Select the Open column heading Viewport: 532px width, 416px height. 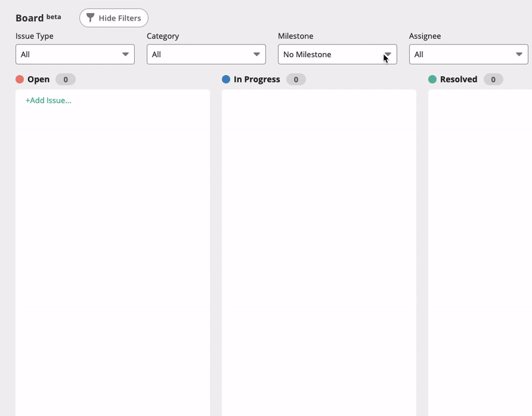click(x=39, y=79)
